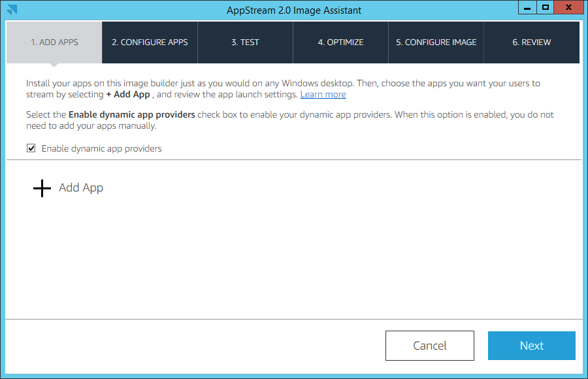588x379 pixels.
Task: Click the plus icon to add app
Action: pyautogui.click(x=42, y=188)
